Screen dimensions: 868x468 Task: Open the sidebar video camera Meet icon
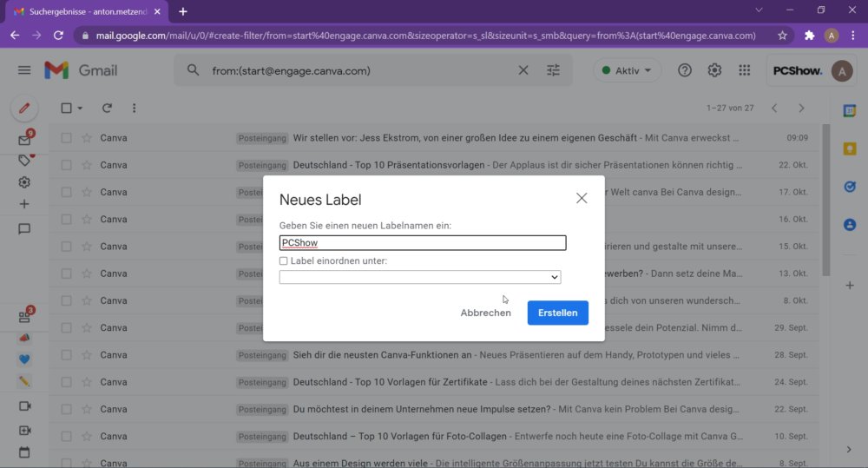24,406
